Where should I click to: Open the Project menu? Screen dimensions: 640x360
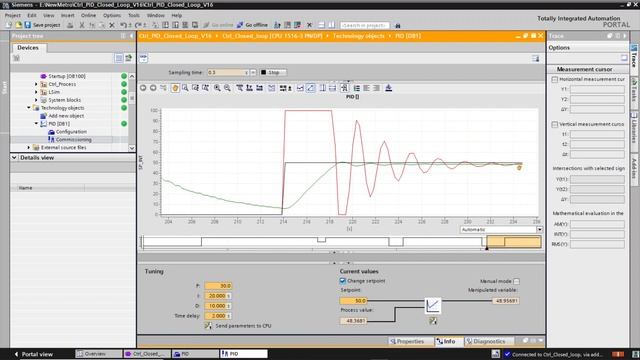tap(13, 15)
